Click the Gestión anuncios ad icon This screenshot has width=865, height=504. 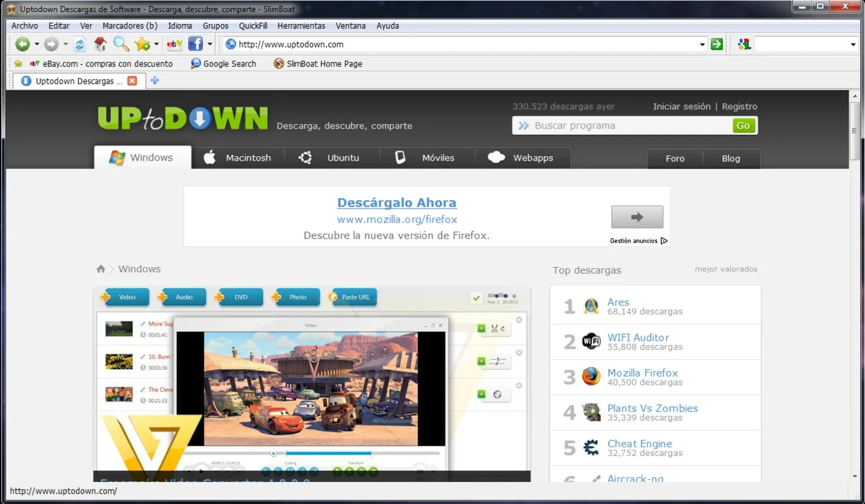coord(664,241)
